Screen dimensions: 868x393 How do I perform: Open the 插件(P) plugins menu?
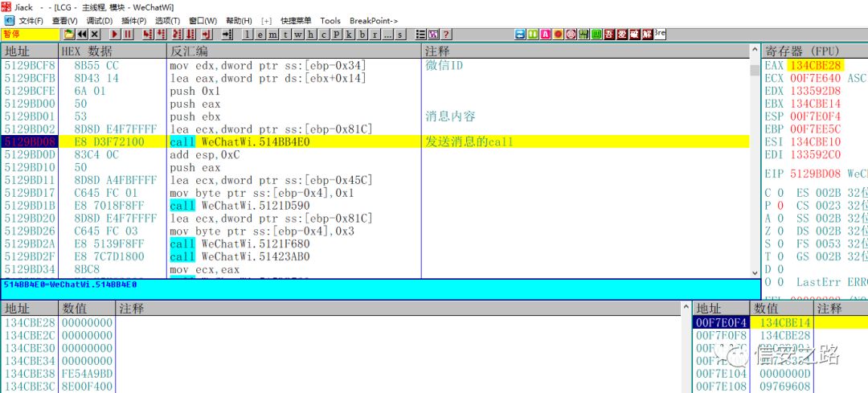point(134,20)
